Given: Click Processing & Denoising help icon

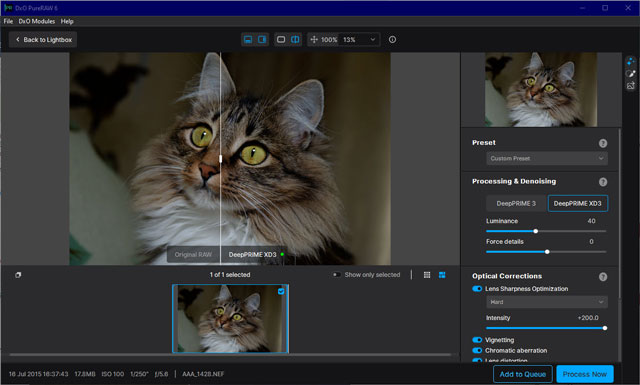Looking at the screenshot, I should click(603, 182).
